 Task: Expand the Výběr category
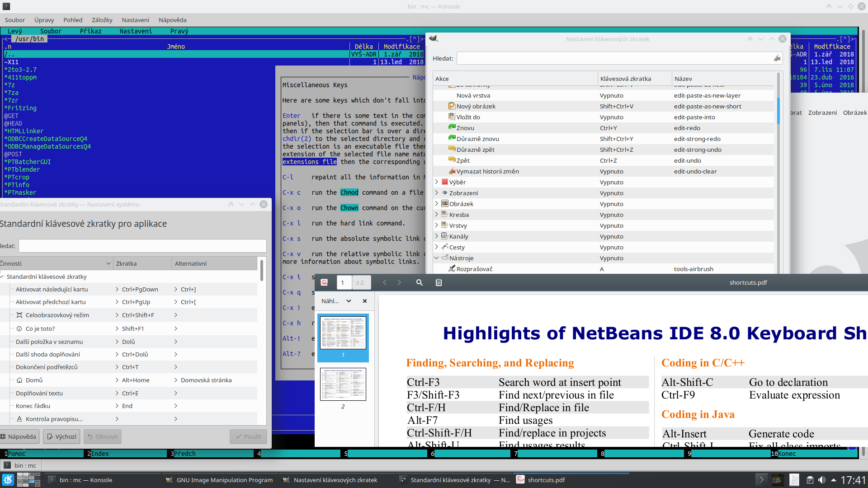437,182
